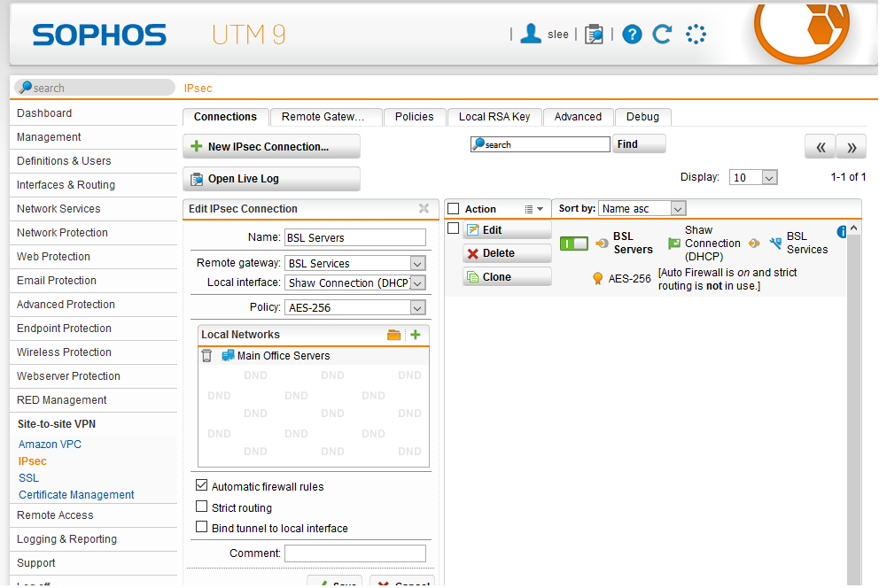Open Dashboard in the sidebar
Viewport: 879px width, 588px height.
click(x=44, y=113)
